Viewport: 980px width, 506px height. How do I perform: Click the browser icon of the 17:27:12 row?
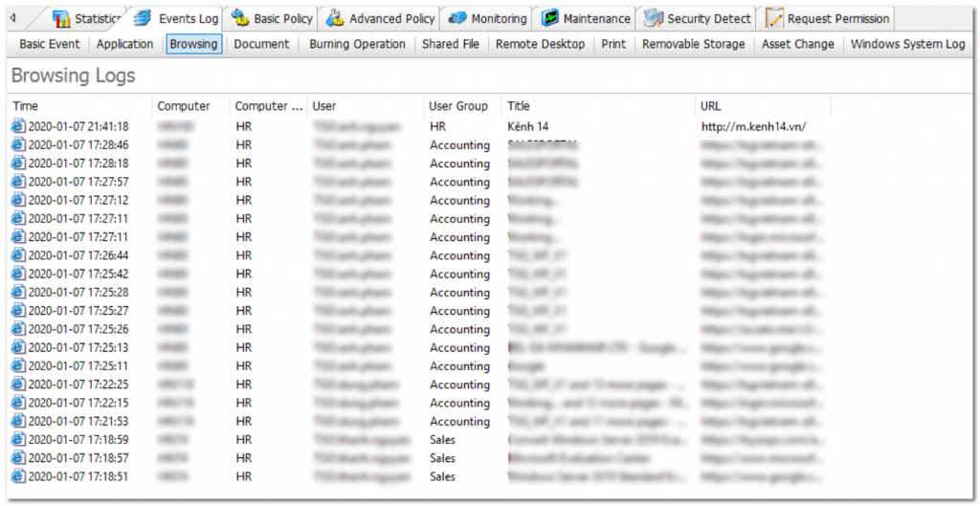tap(19, 200)
